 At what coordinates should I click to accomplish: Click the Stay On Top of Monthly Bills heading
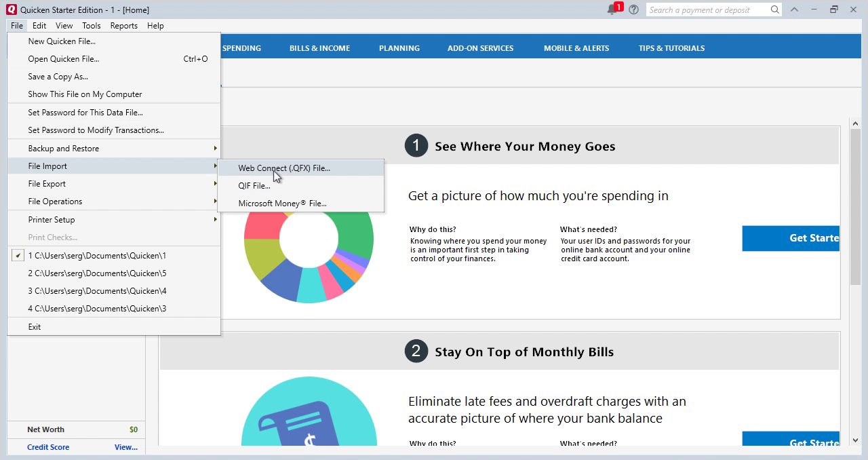(x=524, y=352)
